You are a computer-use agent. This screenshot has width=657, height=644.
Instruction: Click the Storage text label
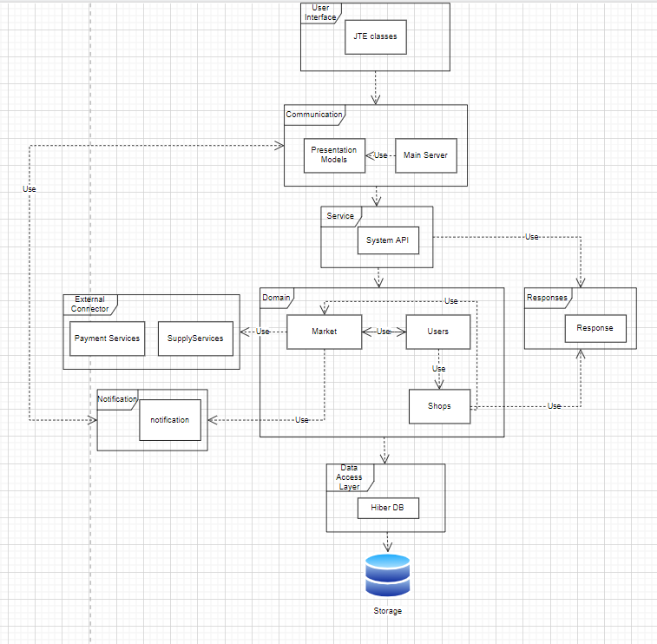388,611
